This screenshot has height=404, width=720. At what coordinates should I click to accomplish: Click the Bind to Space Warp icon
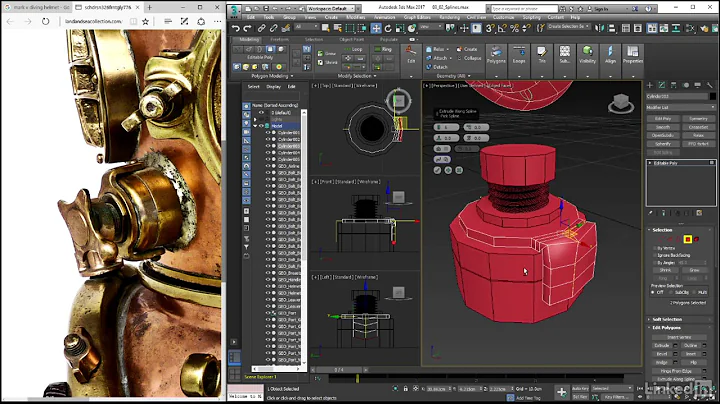pos(285,28)
